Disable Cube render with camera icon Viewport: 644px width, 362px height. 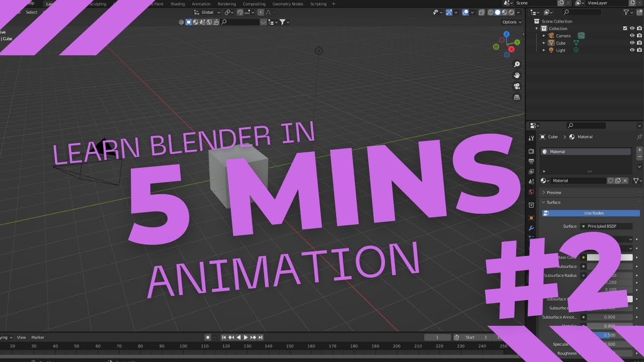[639, 43]
